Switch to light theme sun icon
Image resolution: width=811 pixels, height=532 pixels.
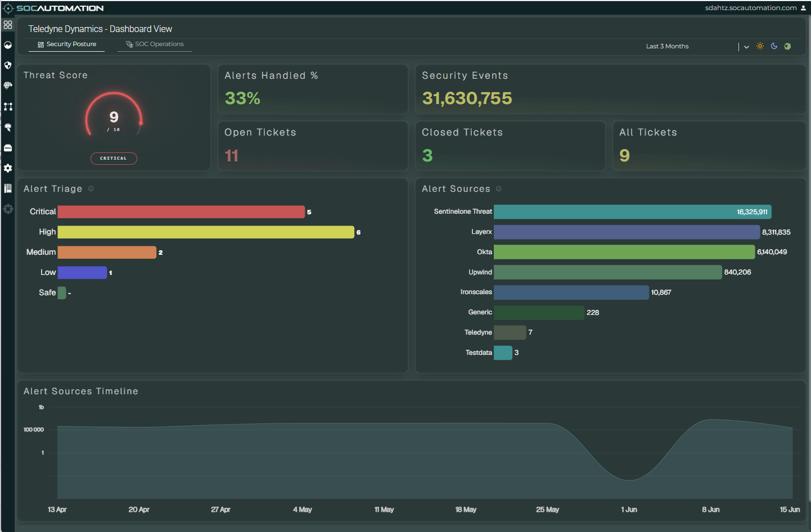pos(760,46)
